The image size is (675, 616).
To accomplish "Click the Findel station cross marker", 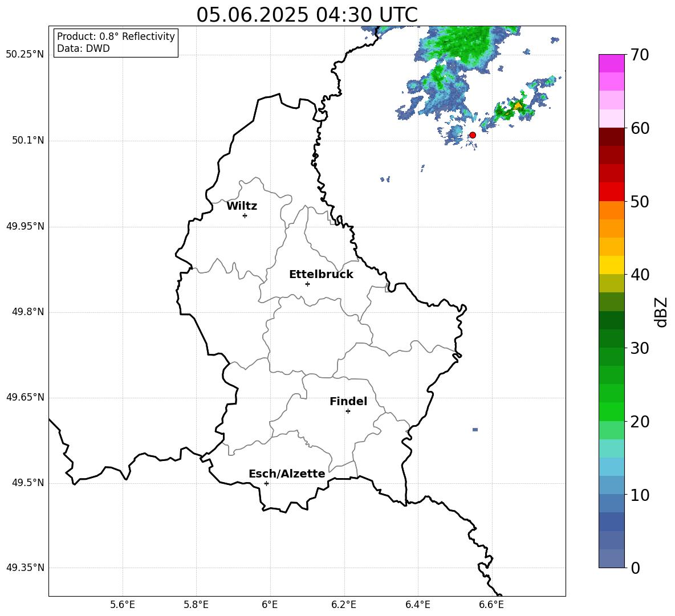I will [348, 411].
